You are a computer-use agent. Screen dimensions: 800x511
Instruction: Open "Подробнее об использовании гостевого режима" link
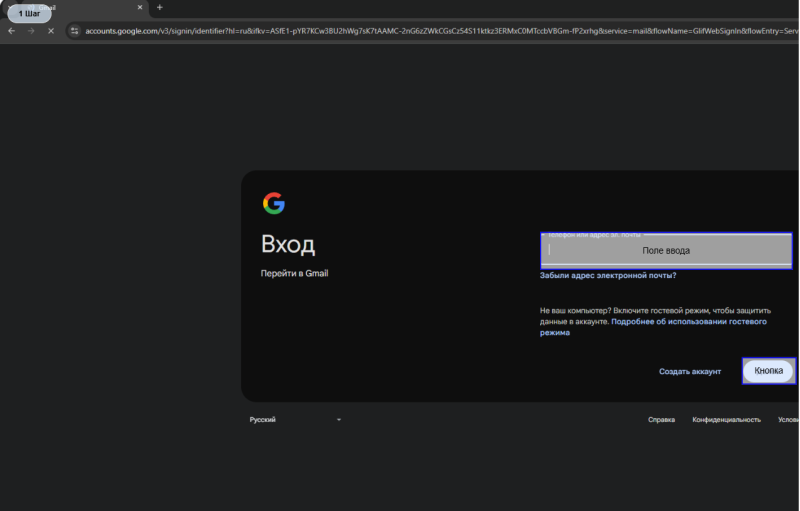tap(688, 322)
